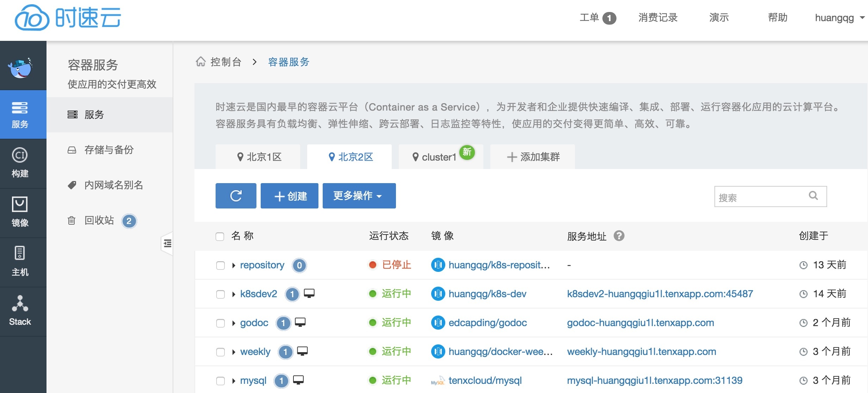Click the recycle bin count badge
868x393 pixels.
[129, 221]
